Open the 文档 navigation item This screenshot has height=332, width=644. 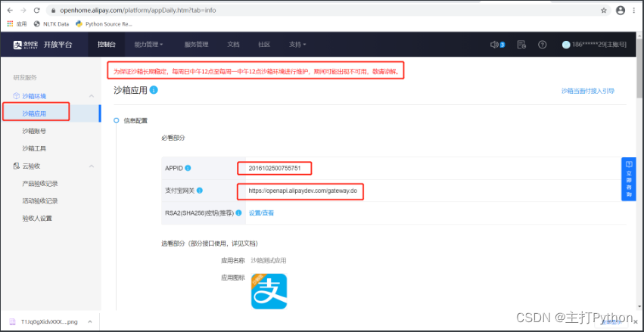[233, 45]
